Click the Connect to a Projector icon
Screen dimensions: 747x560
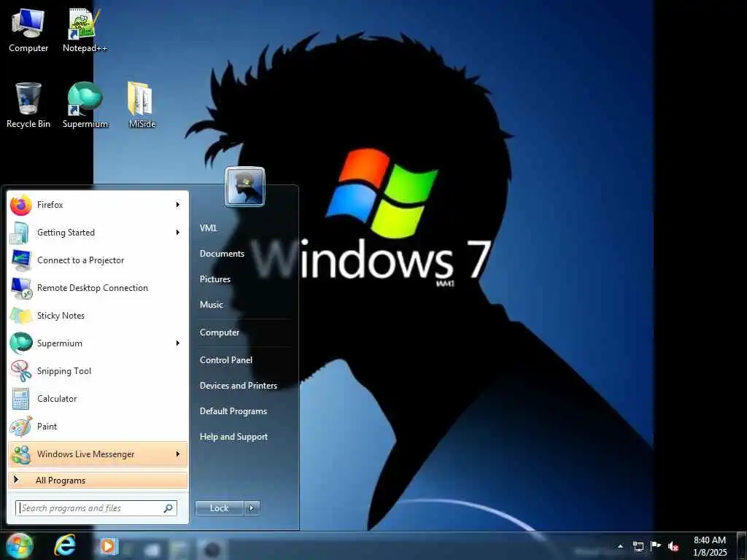(x=20, y=260)
